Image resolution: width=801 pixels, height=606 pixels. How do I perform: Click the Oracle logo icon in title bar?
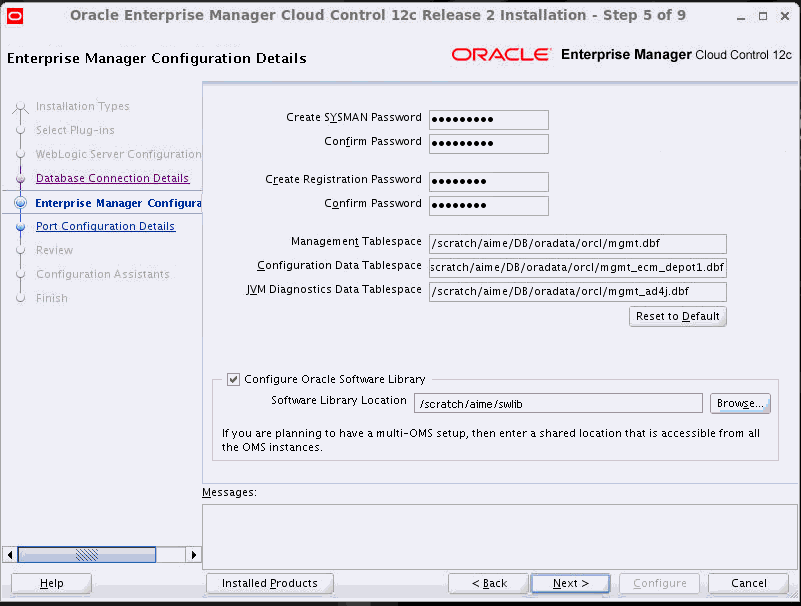click(15, 16)
